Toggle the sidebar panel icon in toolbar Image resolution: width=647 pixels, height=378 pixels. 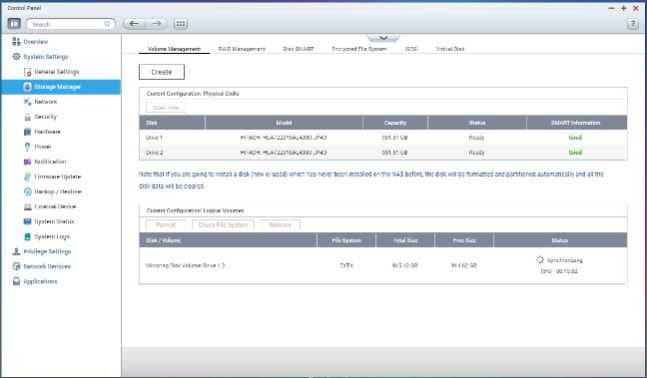[x=14, y=24]
